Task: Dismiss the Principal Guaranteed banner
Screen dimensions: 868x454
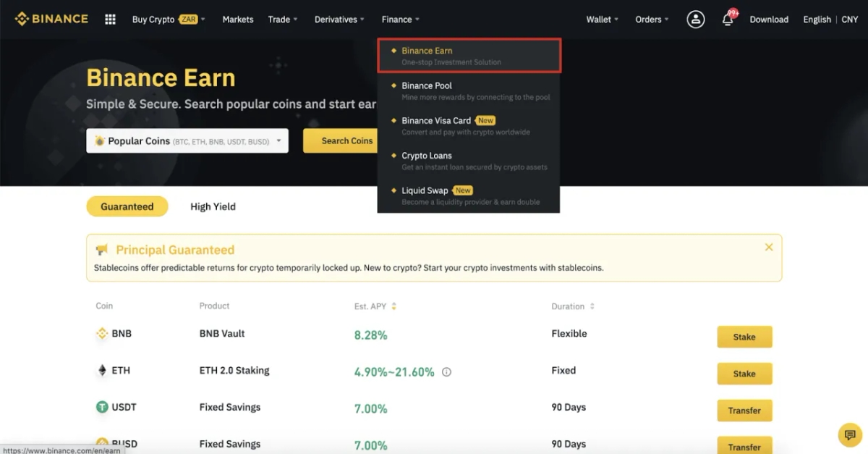Action: point(768,247)
